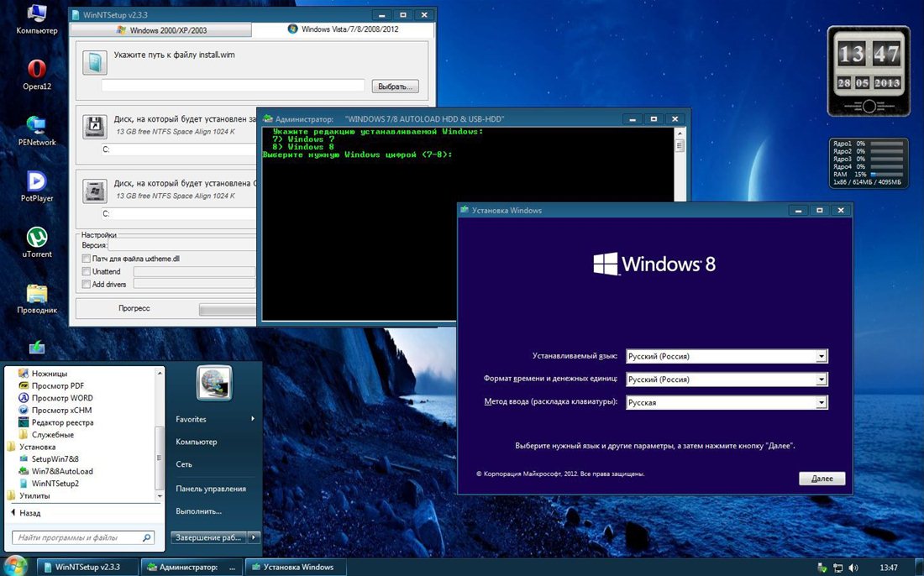
Task: Click the flip clock desktop gadget
Action: 869,71
